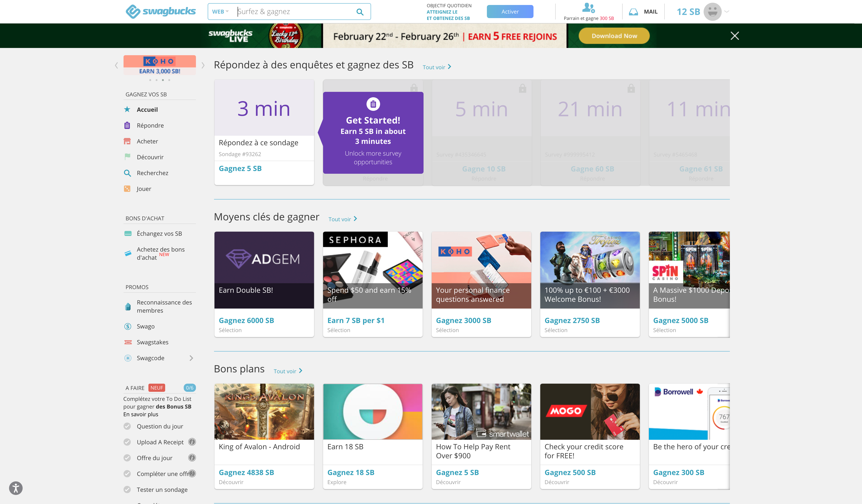Image resolution: width=862 pixels, height=504 pixels.
Task: Click Gagnez 5 SB survey link
Action: 240,168
